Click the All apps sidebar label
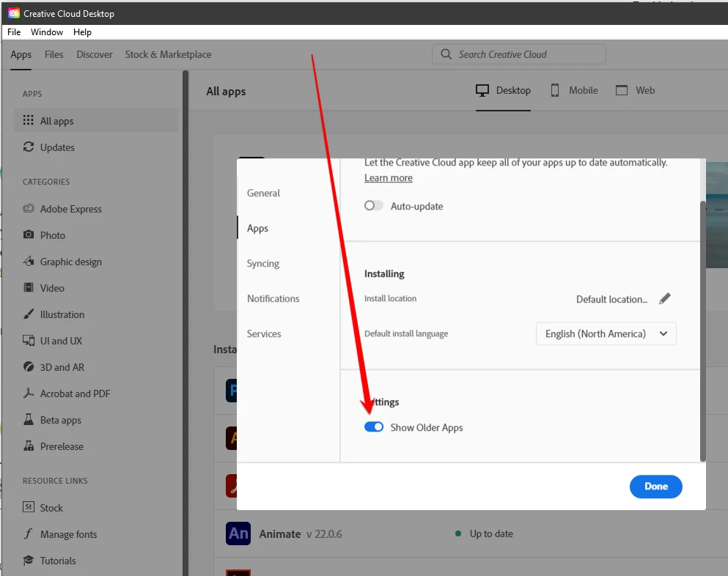The width and height of the screenshot is (728, 576). click(x=56, y=121)
